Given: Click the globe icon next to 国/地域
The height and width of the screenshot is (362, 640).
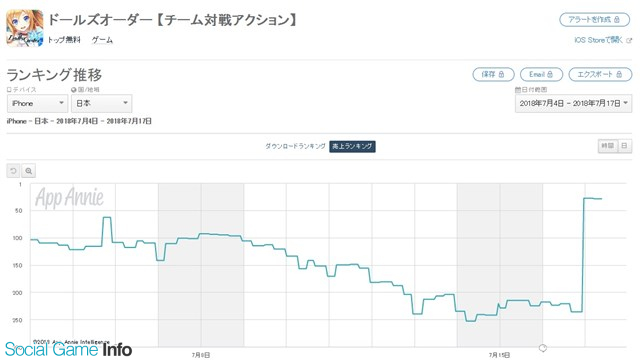Looking at the screenshot, I should coord(73,90).
